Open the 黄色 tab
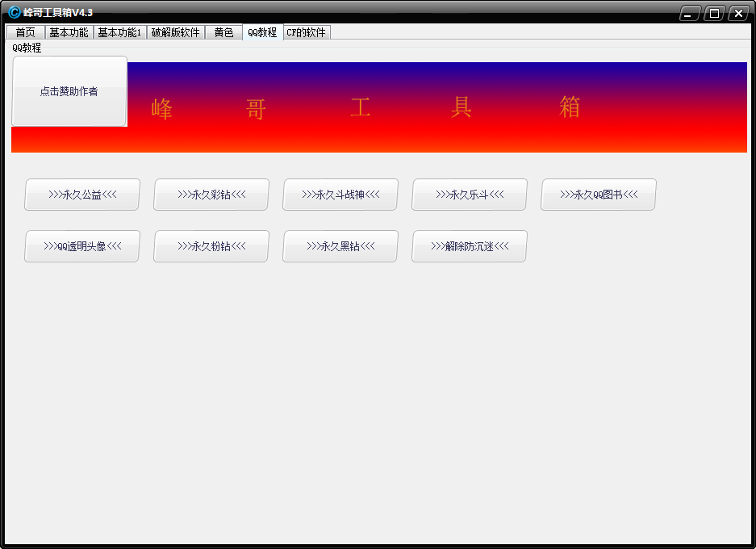Viewport: 756px width, 549px height. 223,32
